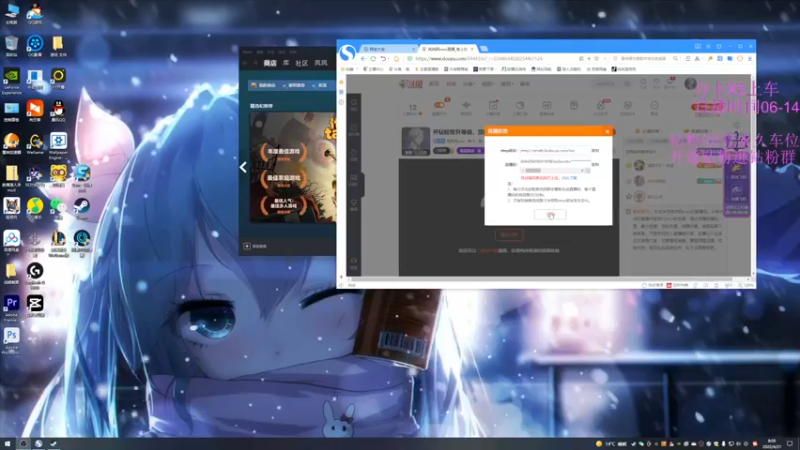Click the browser horizontal scrollbar
The width and height of the screenshot is (800, 450).
[x=541, y=280]
